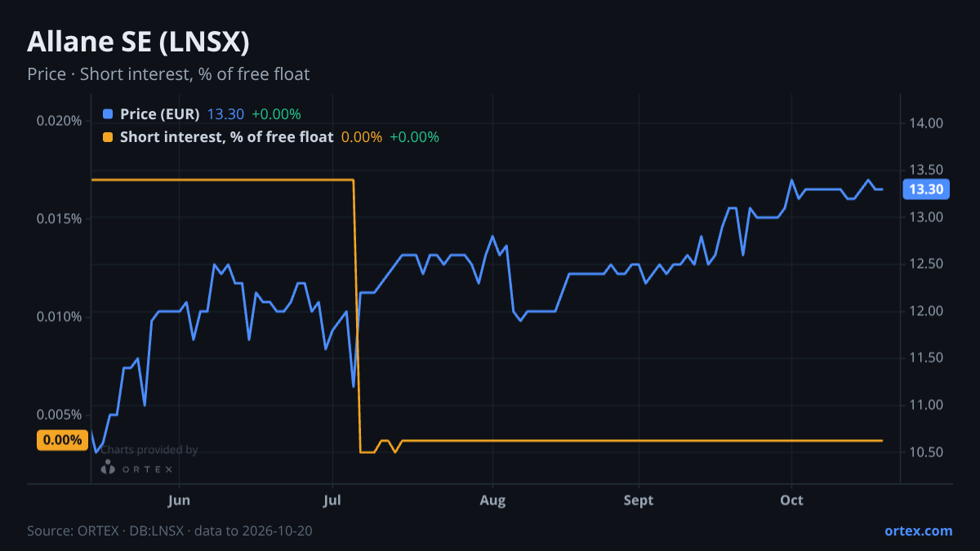Image resolution: width=980 pixels, height=551 pixels.
Task: Click the 0.015% left axis label
Action: coord(59,219)
